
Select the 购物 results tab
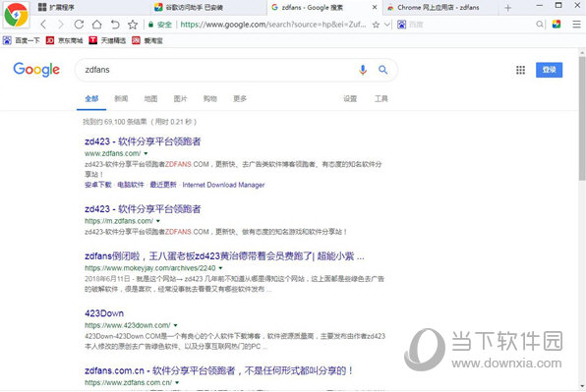click(210, 99)
